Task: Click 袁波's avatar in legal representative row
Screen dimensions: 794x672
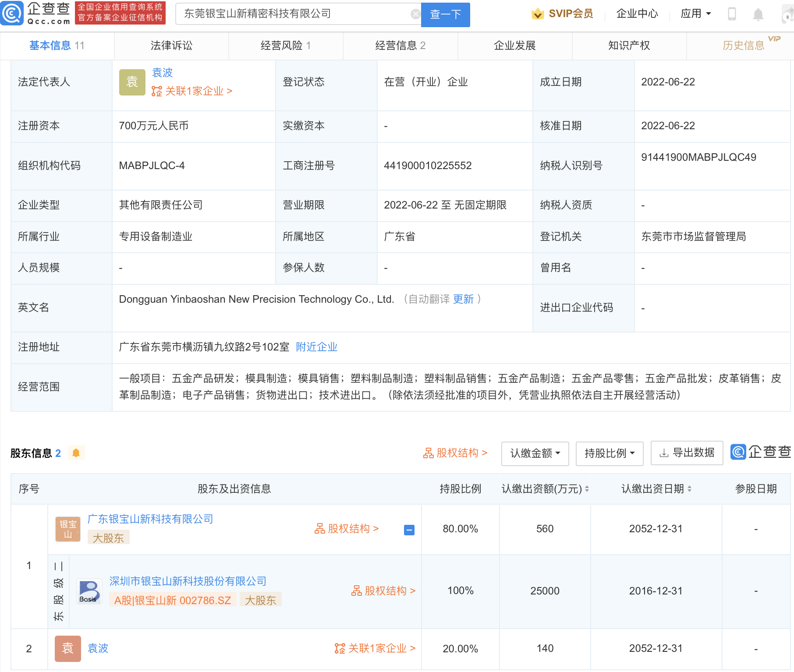Action: click(x=132, y=82)
